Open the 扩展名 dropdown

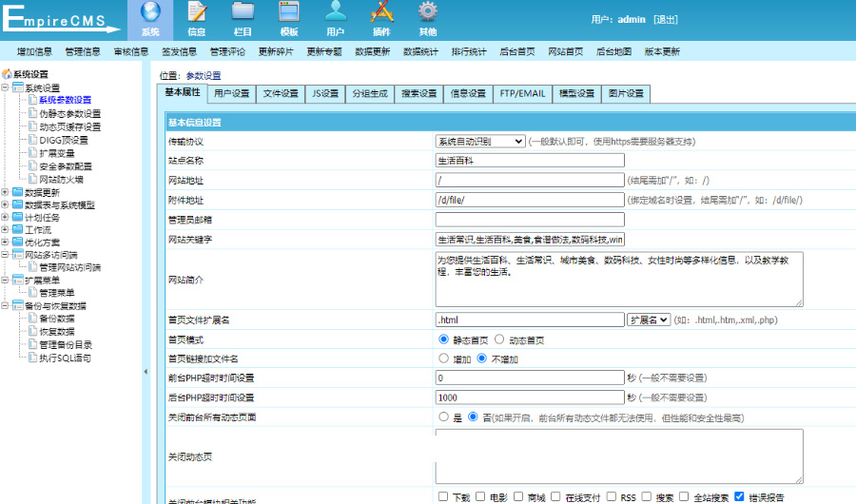648,320
